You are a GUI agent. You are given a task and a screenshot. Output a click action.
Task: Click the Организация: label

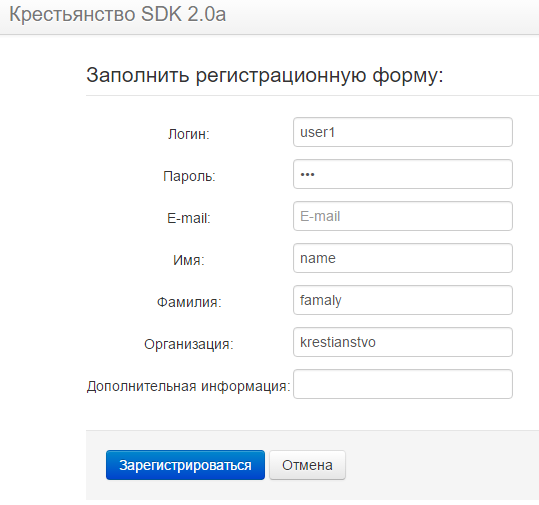[x=189, y=344]
